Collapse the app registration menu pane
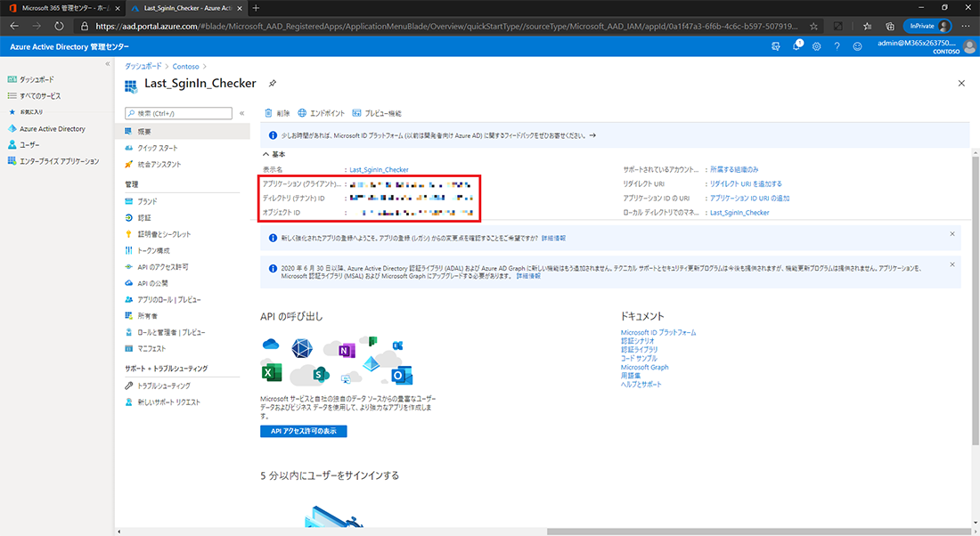 tap(241, 114)
